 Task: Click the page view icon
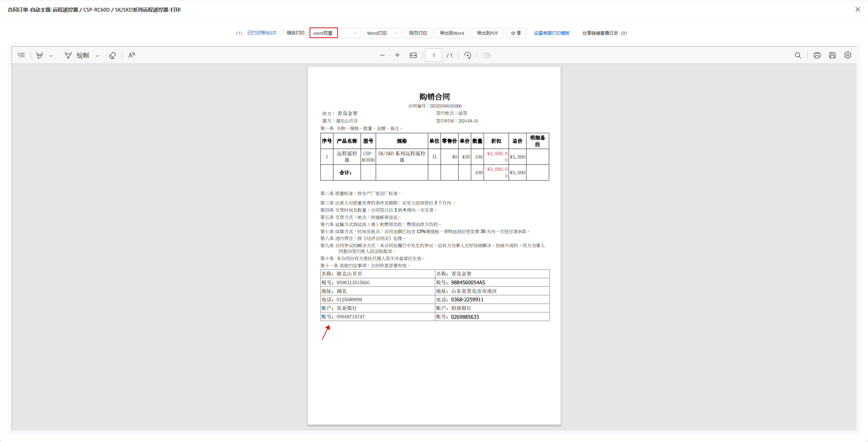[487, 55]
